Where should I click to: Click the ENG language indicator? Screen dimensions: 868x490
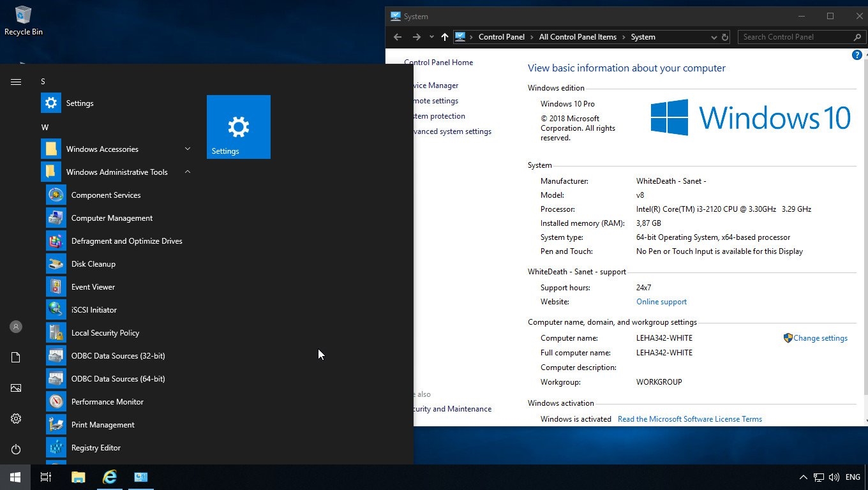[x=853, y=477]
